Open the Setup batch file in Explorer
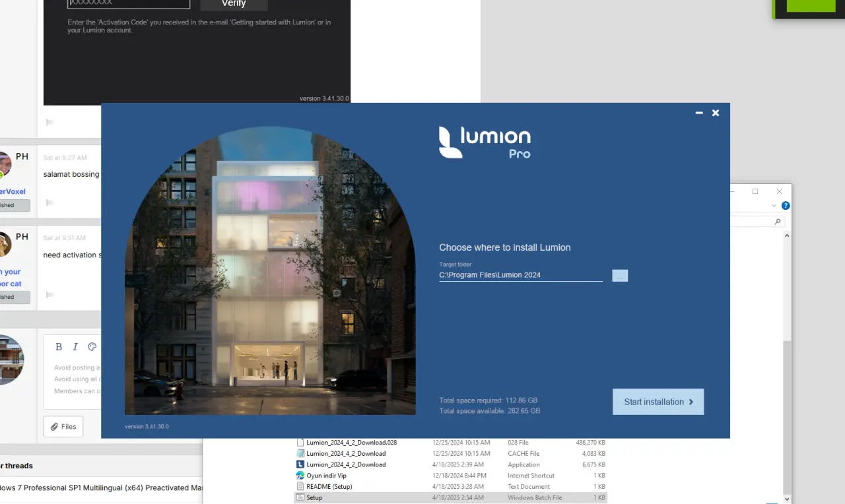The image size is (845, 504). [450, 497]
